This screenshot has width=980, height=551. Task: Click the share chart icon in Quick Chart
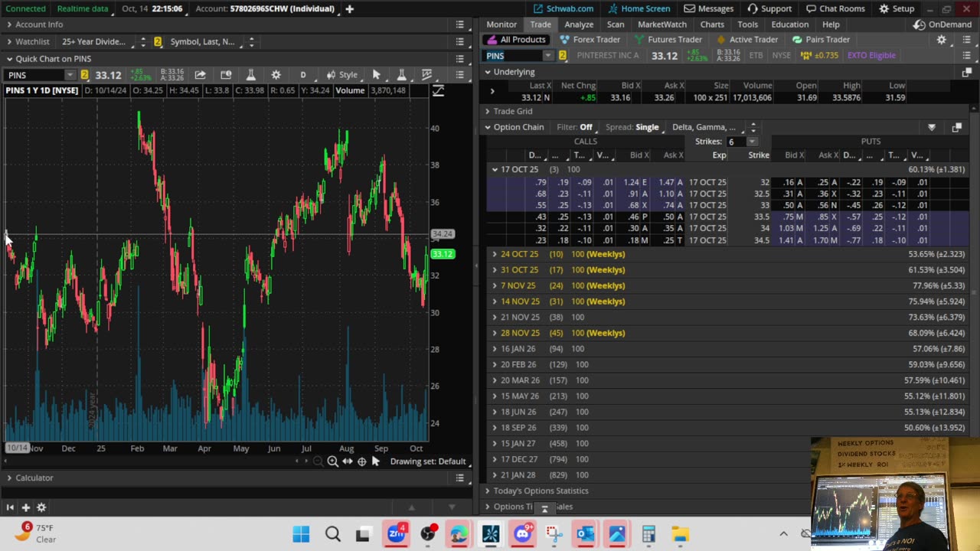(x=200, y=75)
